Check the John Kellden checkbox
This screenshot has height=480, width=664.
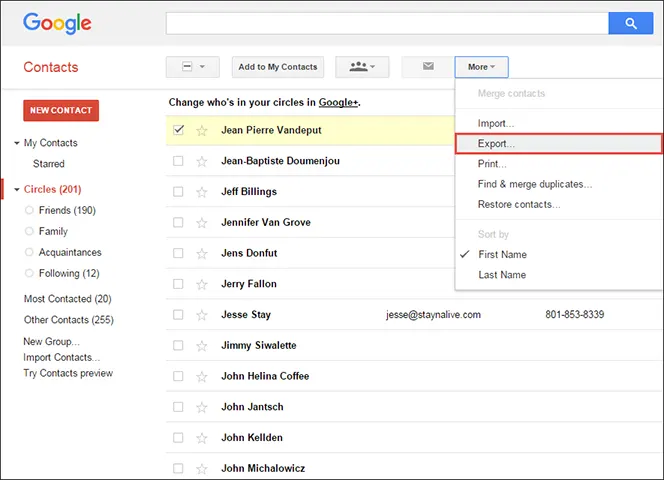click(x=178, y=438)
